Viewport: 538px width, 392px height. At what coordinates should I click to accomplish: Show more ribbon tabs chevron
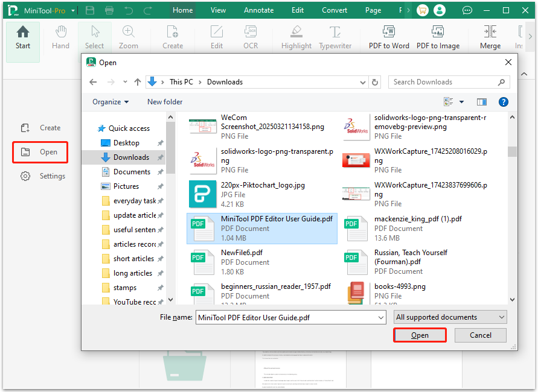(x=408, y=10)
